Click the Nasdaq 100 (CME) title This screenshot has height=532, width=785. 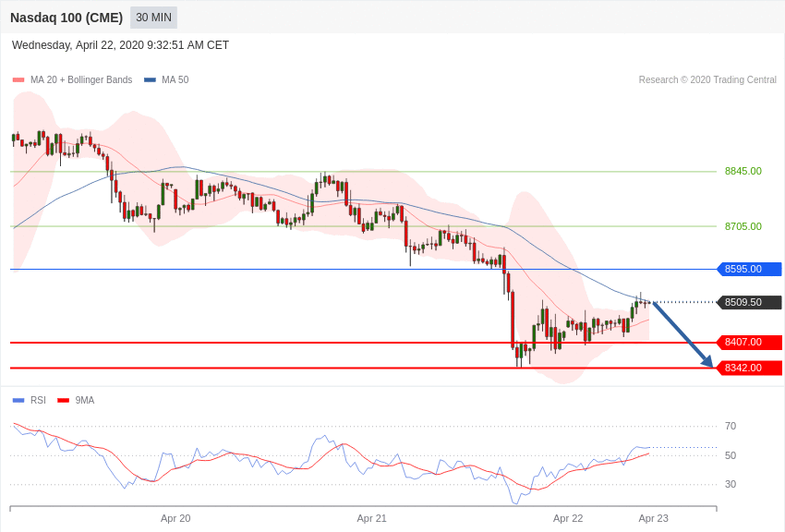coord(66,18)
